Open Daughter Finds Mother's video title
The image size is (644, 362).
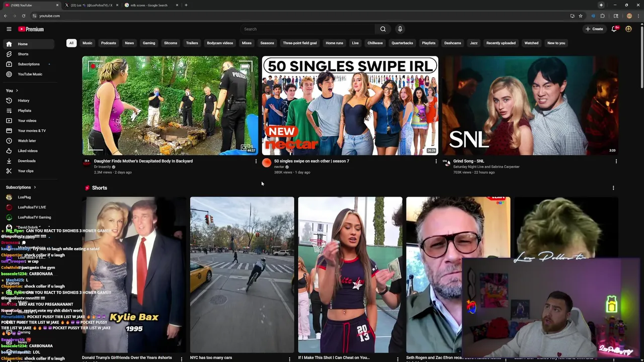click(143, 161)
